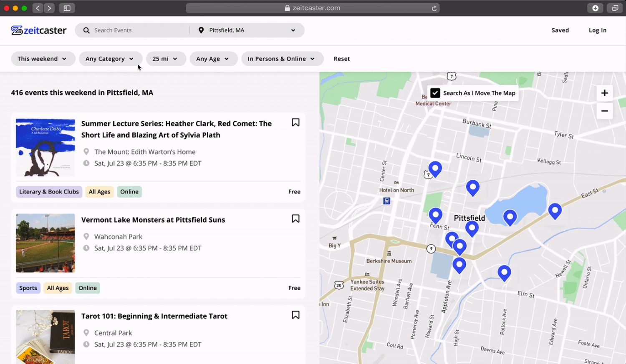Click the Wahconah Park venue text
The height and width of the screenshot is (364, 626).
coord(118,237)
